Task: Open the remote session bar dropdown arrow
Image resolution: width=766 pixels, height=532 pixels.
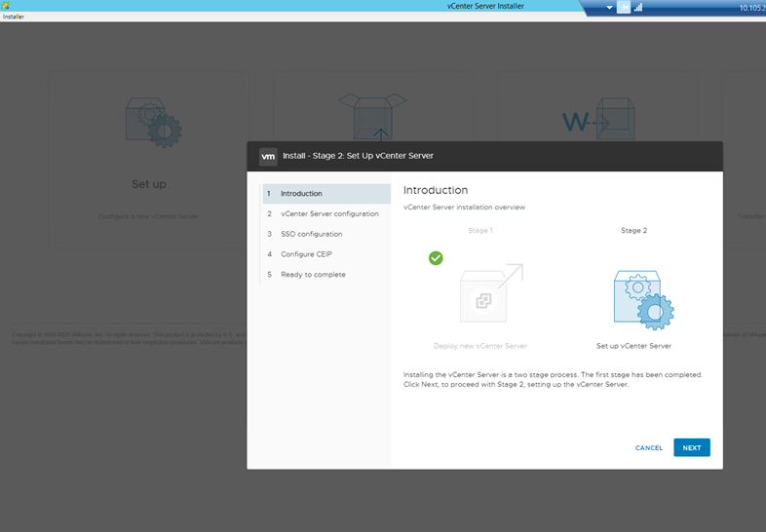Action: [x=609, y=8]
